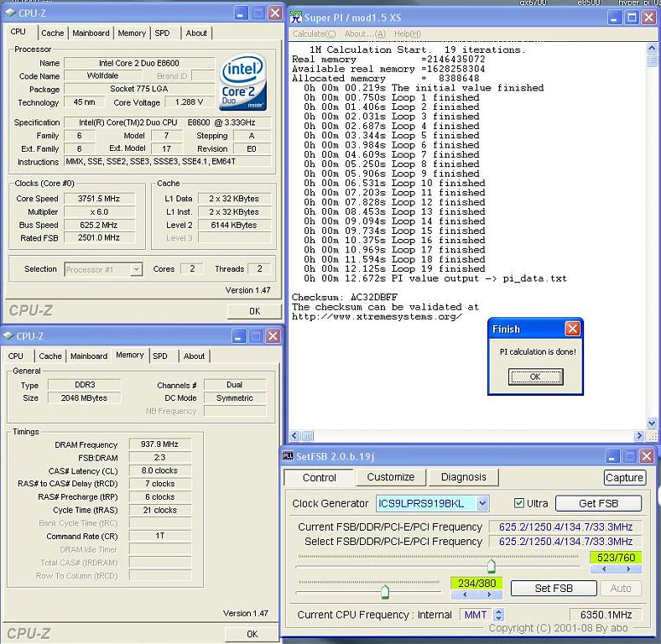Click the Capture button in SetFSB
Screen dimensions: 661x644
tap(625, 477)
